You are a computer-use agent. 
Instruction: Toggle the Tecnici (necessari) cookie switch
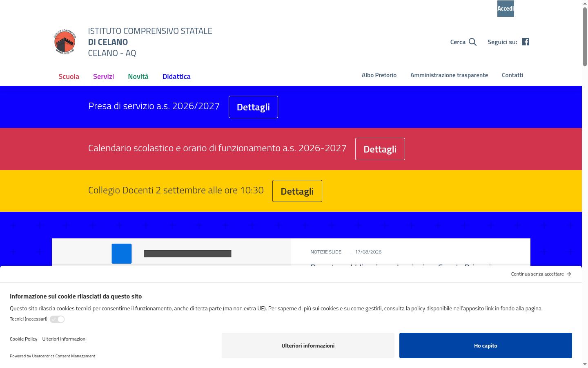[57, 319]
